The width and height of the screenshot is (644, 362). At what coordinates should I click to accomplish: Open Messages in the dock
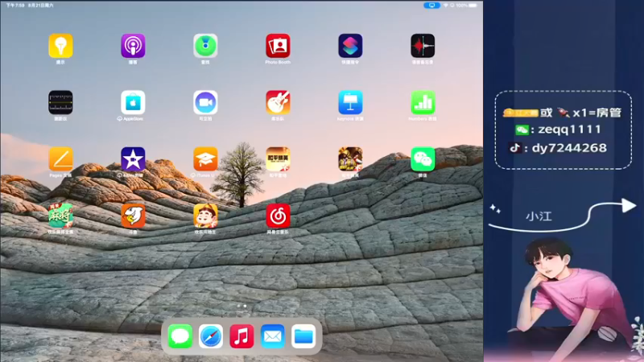point(180,336)
